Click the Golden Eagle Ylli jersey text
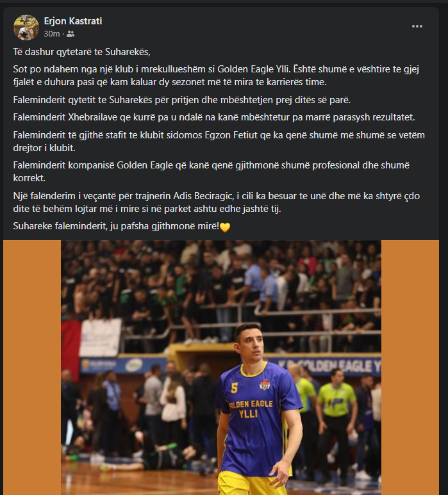The image size is (448, 495). tap(250, 409)
